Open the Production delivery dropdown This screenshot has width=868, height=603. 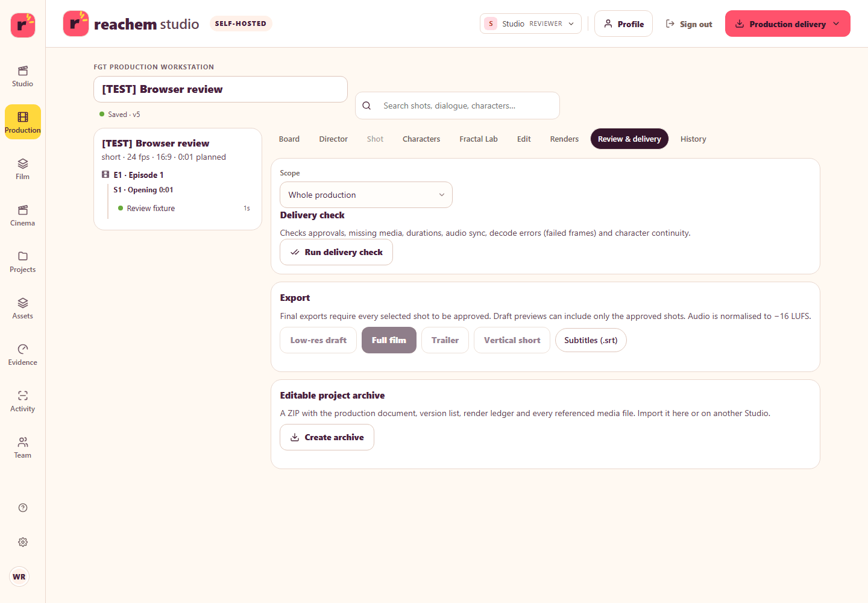point(787,24)
